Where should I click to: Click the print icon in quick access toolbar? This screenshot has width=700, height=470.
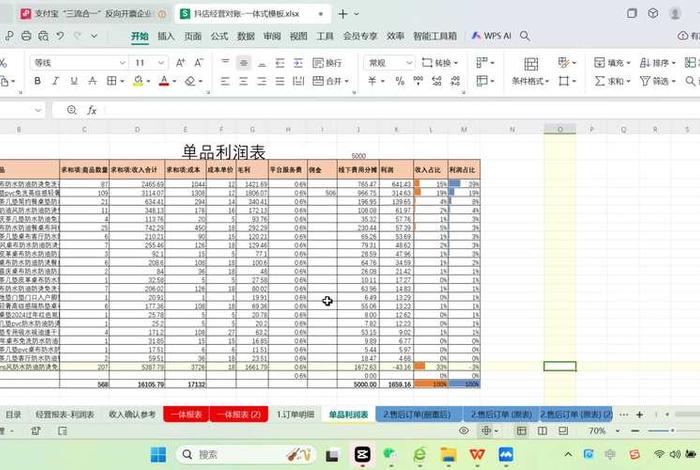[x=26, y=36]
